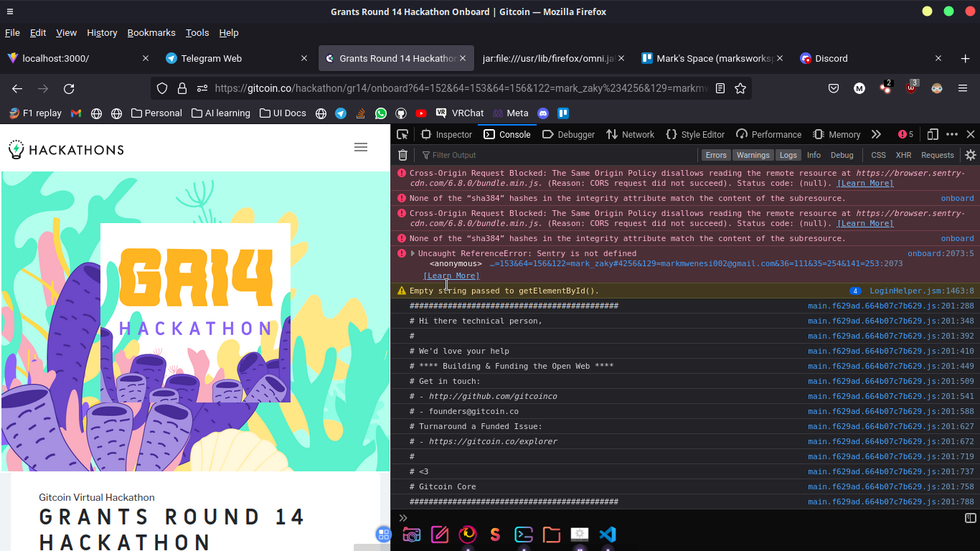Click the error count badge showing 5
Viewport: 980px width, 551px height.
905,134
